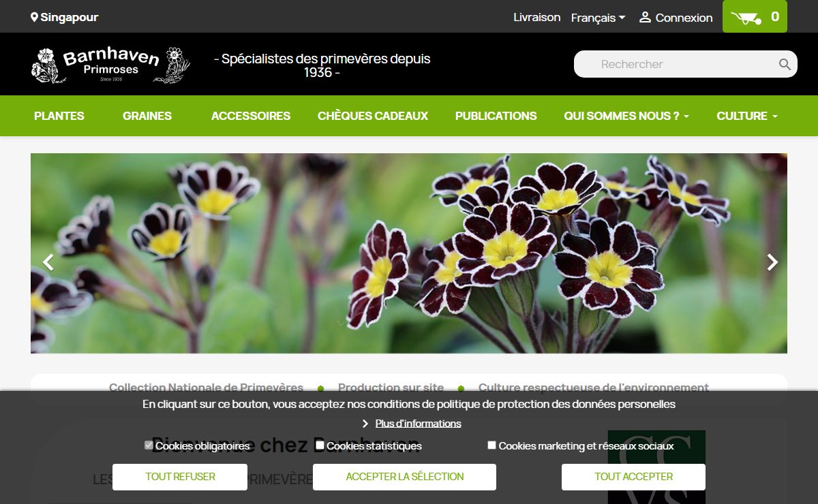Click the user account icon

pos(645,18)
